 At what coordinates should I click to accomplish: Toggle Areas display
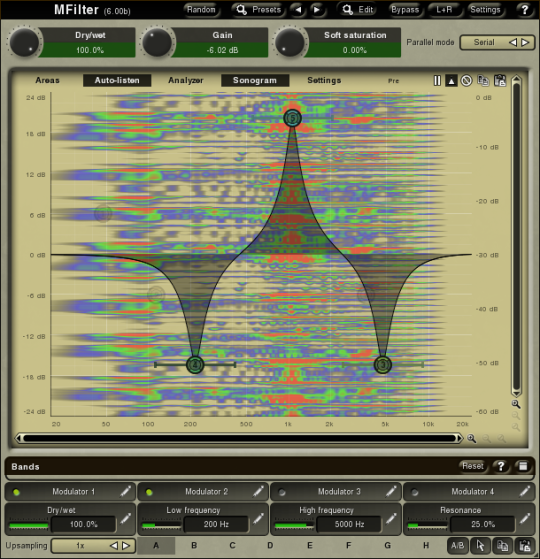pyautogui.click(x=47, y=80)
